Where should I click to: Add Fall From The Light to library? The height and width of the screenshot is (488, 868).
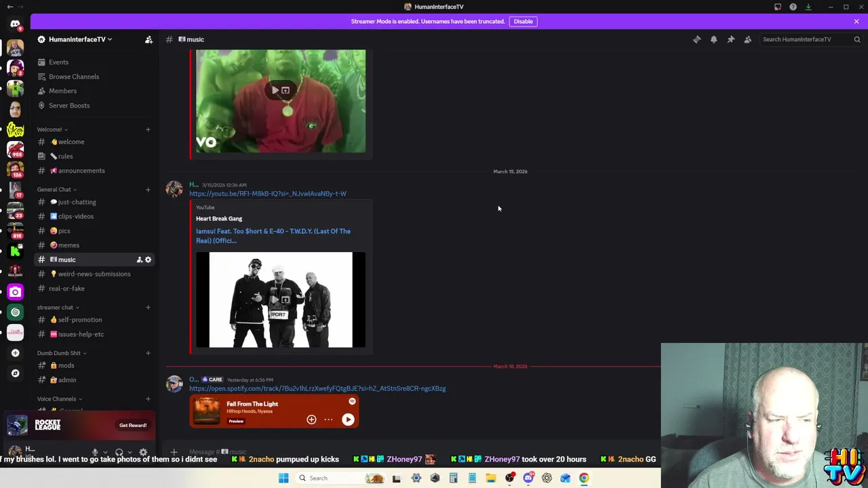tap(311, 420)
